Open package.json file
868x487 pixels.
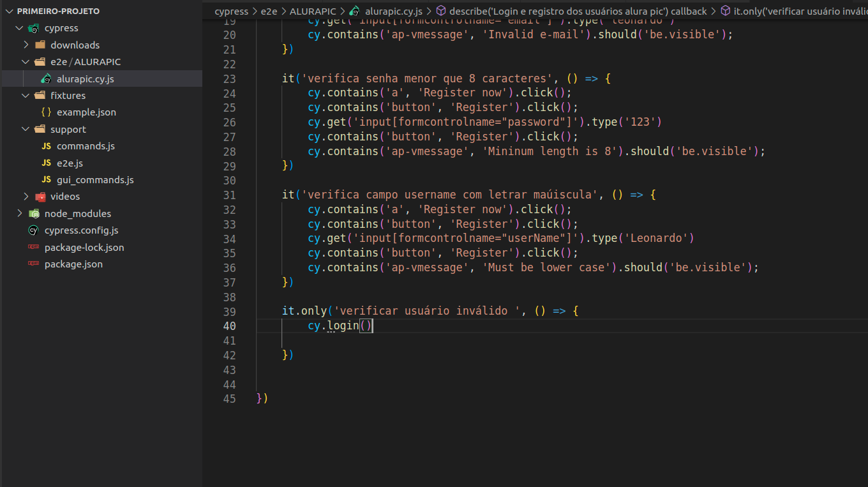(73, 264)
